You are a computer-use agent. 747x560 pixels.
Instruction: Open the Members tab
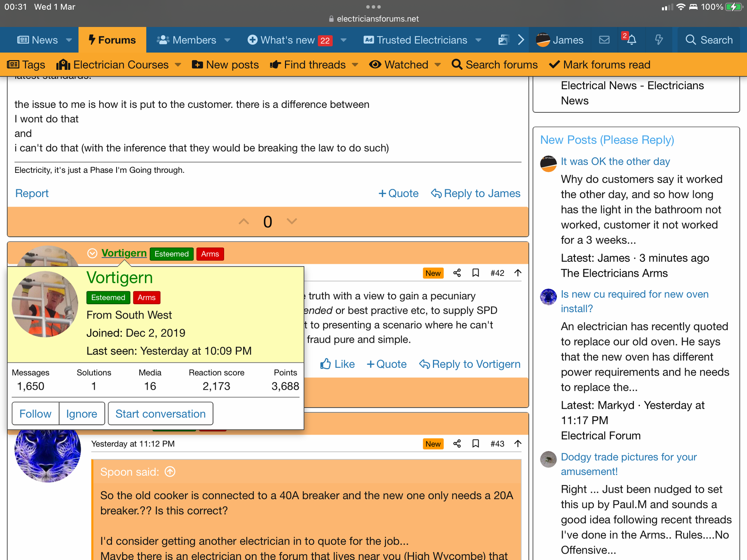186,40
